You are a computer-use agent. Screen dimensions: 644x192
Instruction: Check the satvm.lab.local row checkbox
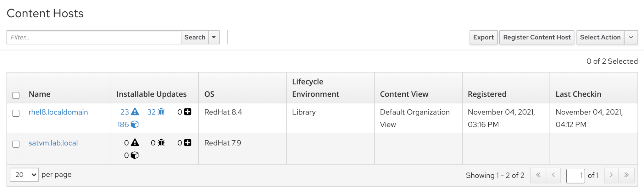point(16,144)
